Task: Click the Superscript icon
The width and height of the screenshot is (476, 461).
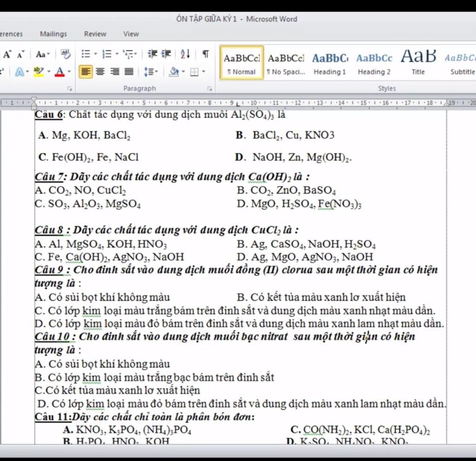Action: 2,72
